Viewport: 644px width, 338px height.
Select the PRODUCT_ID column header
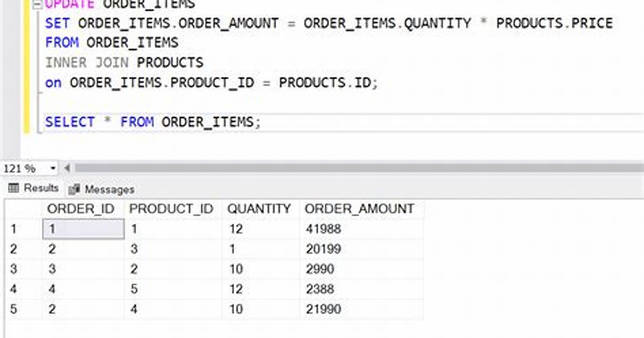coord(173,209)
